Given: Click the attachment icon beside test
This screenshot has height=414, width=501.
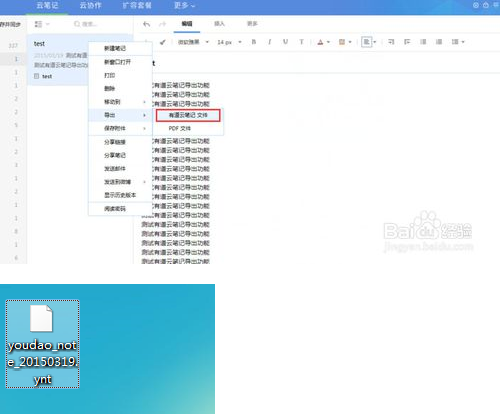Looking at the screenshot, I should point(37,76).
